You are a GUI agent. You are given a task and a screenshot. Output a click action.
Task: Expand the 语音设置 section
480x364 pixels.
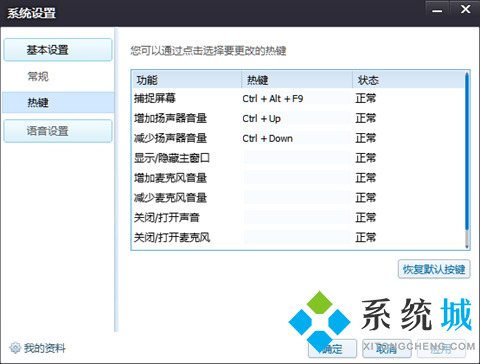coord(58,131)
